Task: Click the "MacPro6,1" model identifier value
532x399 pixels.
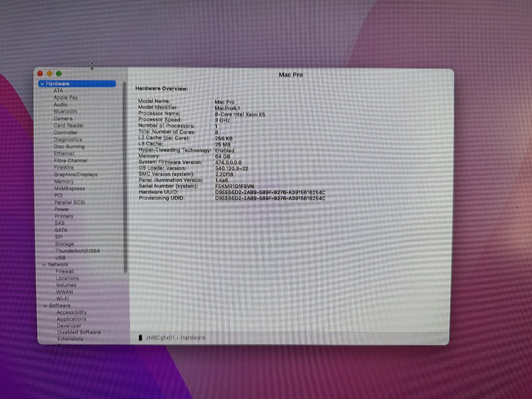Action: point(227,108)
